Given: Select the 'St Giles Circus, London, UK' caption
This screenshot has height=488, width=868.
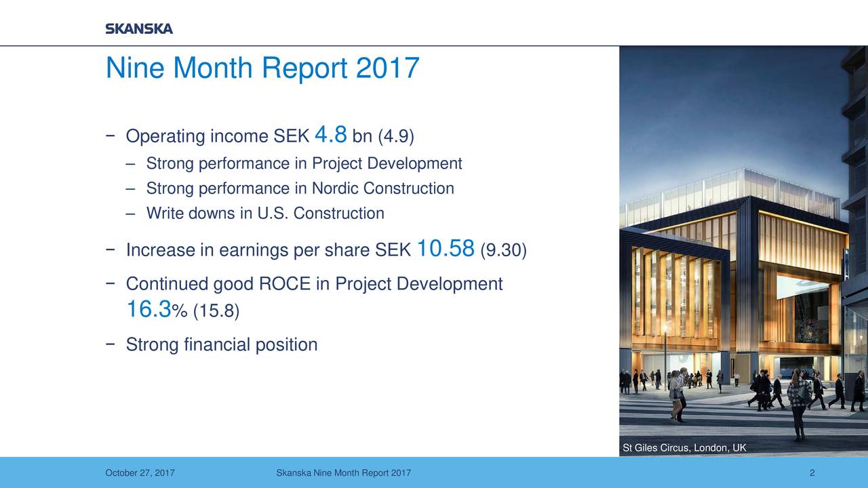Looking at the screenshot, I should coord(684,448).
